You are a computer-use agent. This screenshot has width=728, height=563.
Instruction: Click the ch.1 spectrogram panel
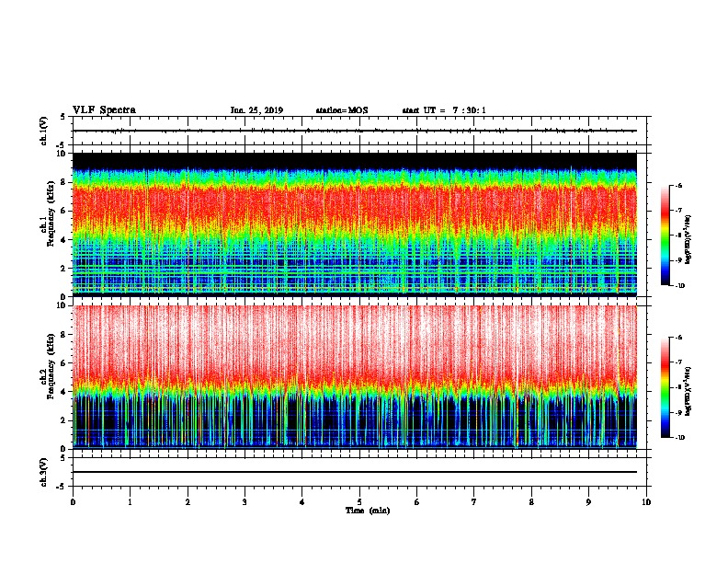coord(355,224)
